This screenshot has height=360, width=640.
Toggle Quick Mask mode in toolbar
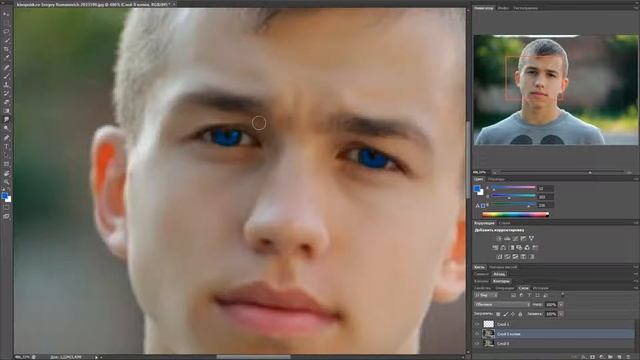point(6,208)
